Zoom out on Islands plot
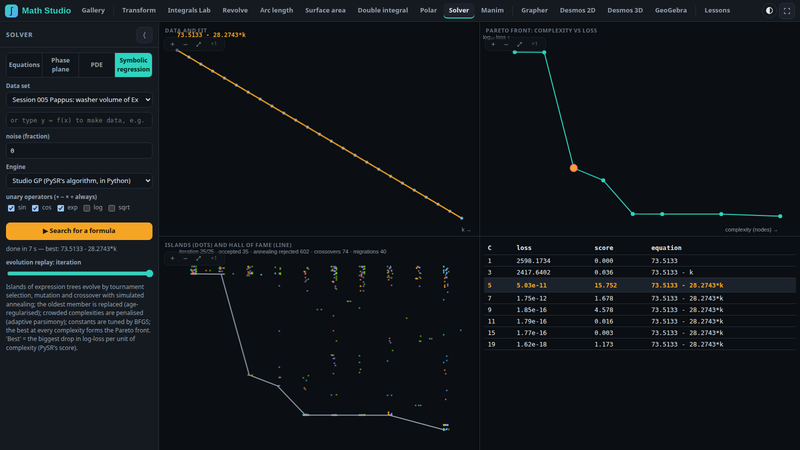Image resolution: width=800 pixels, height=450 pixels. click(x=185, y=259)
